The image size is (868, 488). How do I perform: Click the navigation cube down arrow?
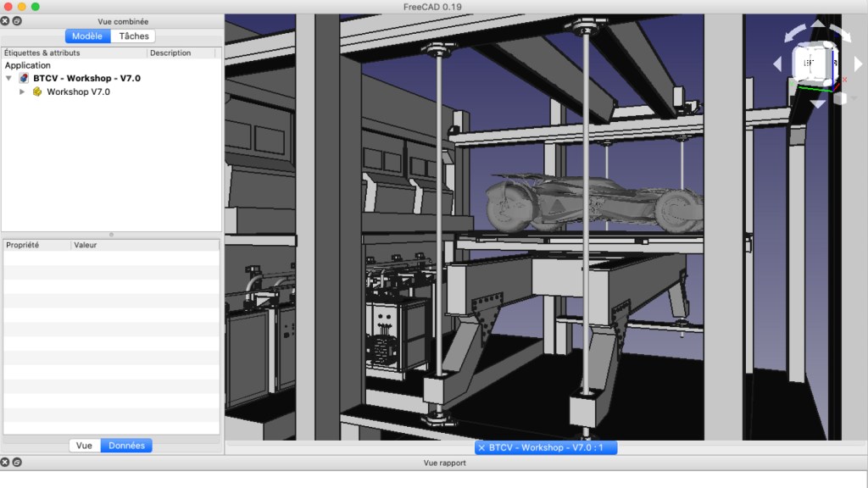[x=818, y=103]
